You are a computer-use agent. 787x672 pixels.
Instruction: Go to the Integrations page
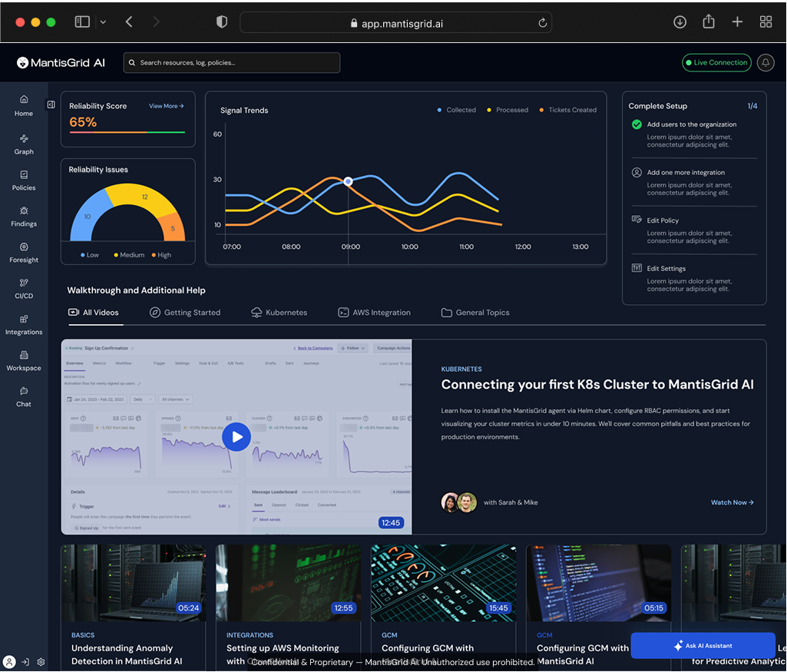point(23,326)
